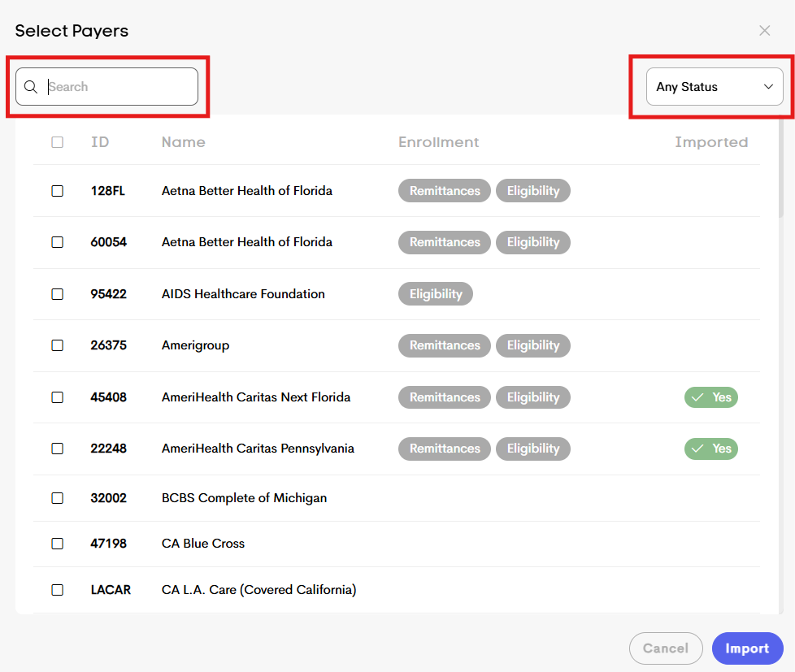Image resolution: width=795 pixels, height=672 pixels.
Task: Click payer ID 22248
Action: tap(108, 449)
